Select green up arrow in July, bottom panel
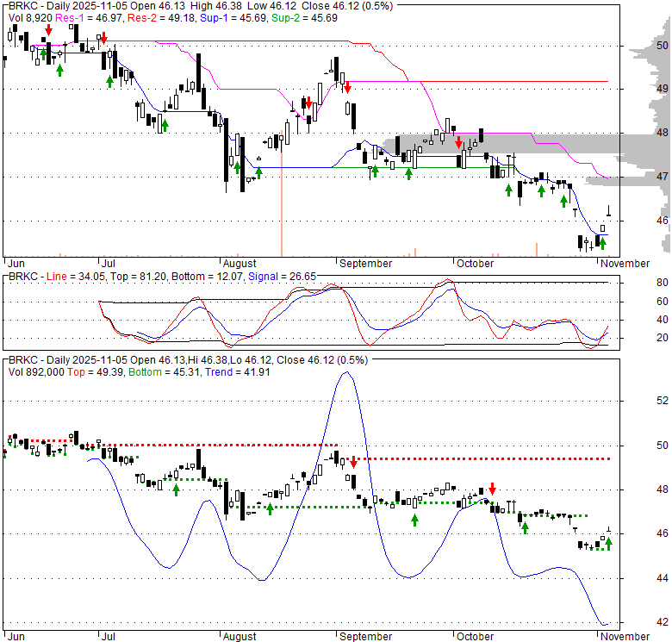This screenshot has height=642, width=672. [x=176, y=489]
